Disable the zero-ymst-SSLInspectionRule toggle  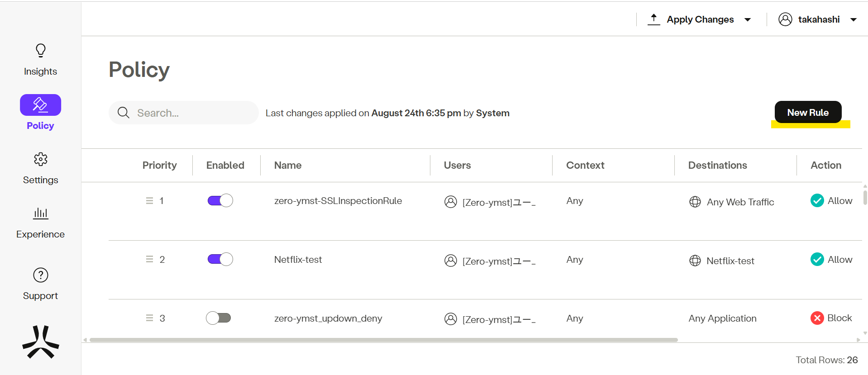coord(220,200)
